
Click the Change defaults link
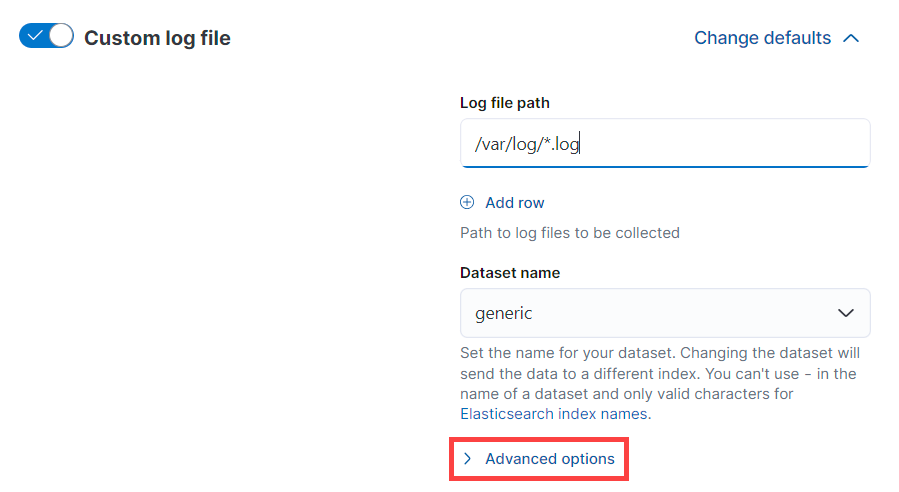(762, 38)
